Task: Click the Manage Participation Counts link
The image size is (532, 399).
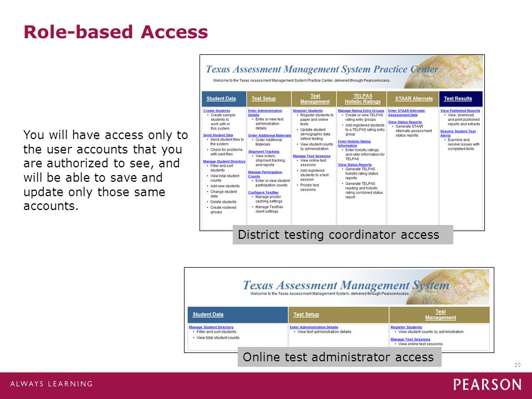Action: [x=265, y=174]
